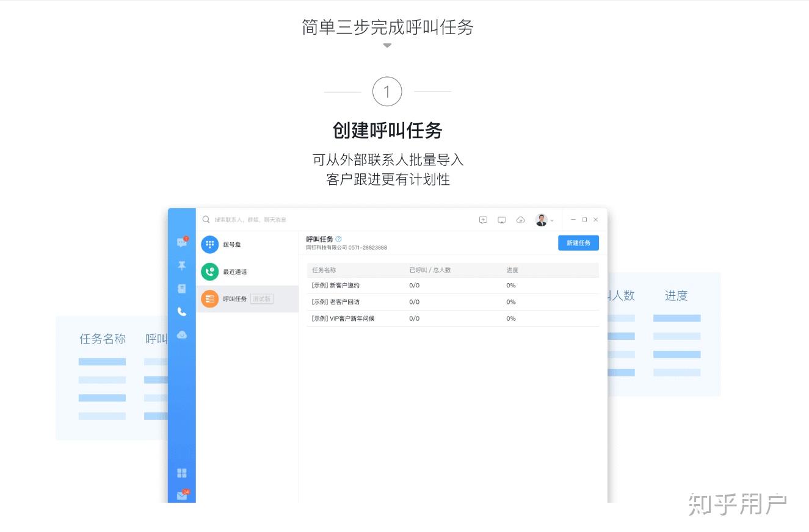Screen dimensions: 809x532
Task: Open the contacts address book icon
Action: (181, 288)
